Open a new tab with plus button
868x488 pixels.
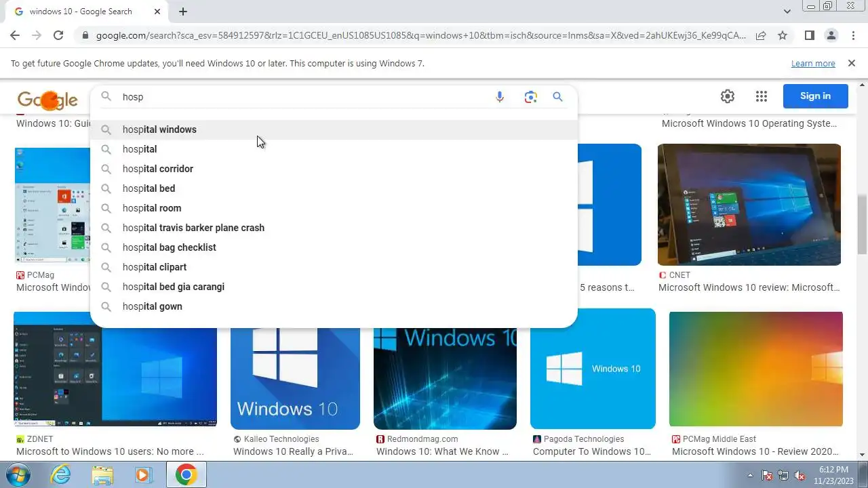pyautogui.click(x=183, y=12)
